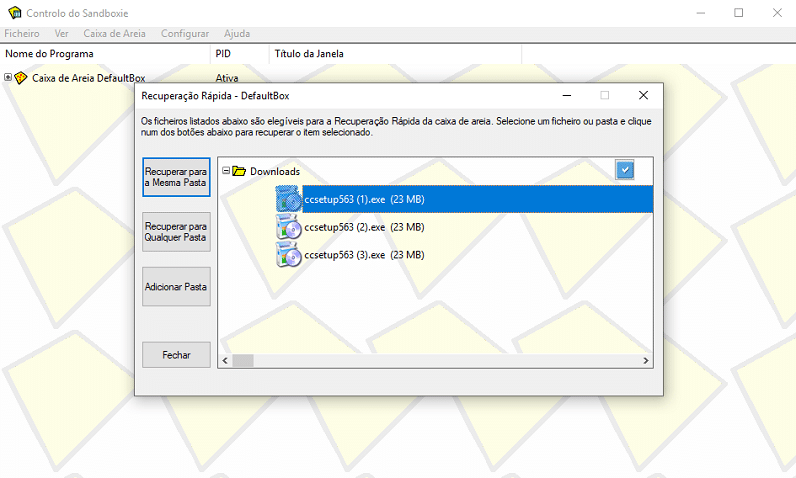Screen dimensions: 796x478
Task: Click the Fechar button
Action: click(176, 355)
